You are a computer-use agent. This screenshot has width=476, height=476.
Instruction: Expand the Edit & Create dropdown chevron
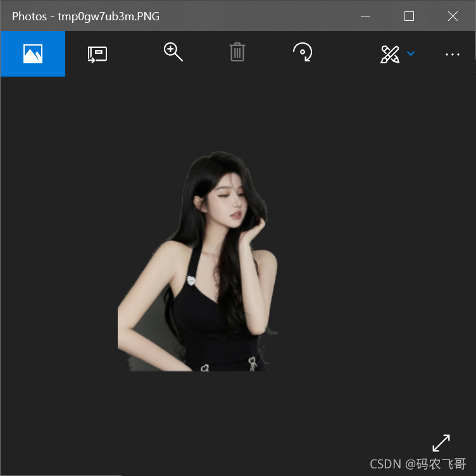(x=411, y=54)
